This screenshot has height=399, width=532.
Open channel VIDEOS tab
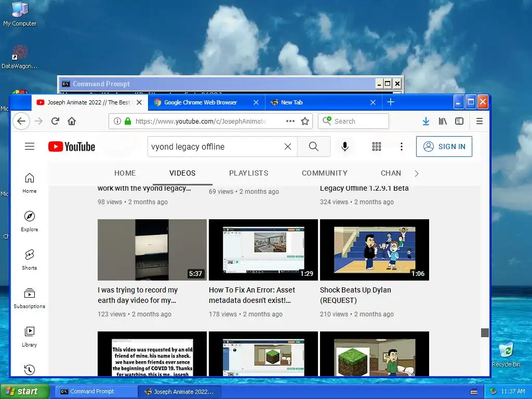[x=182, y=173]
